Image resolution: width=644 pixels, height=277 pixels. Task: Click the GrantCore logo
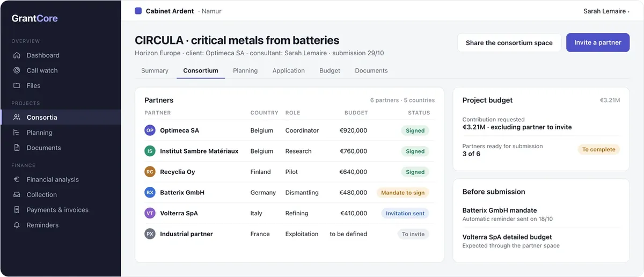click(x=35, y=18)
